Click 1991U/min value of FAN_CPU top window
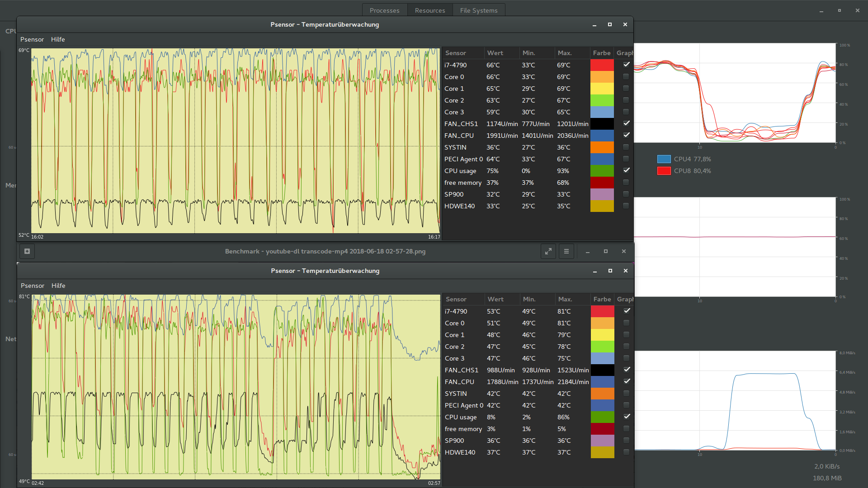 pos(502,136)
